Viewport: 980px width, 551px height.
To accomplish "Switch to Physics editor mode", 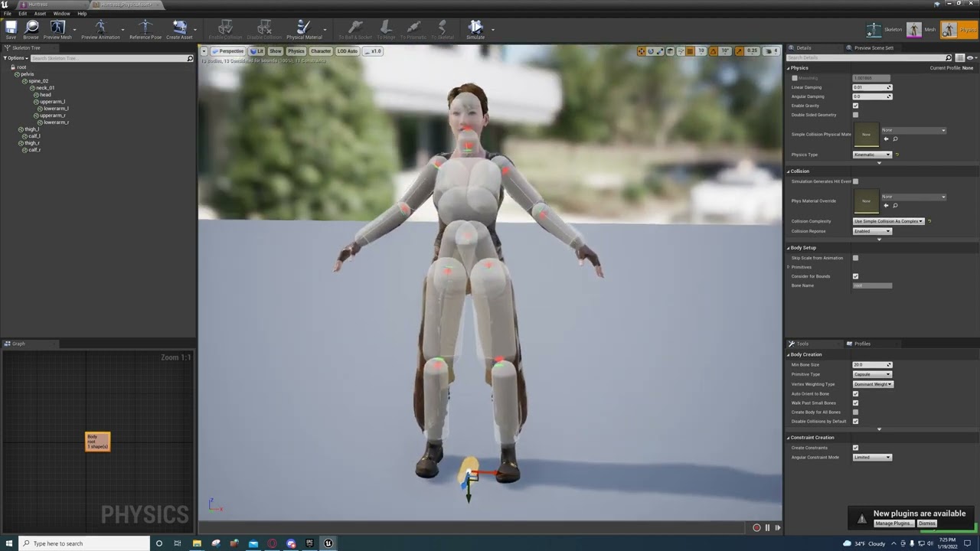I will tap(959, 30).
